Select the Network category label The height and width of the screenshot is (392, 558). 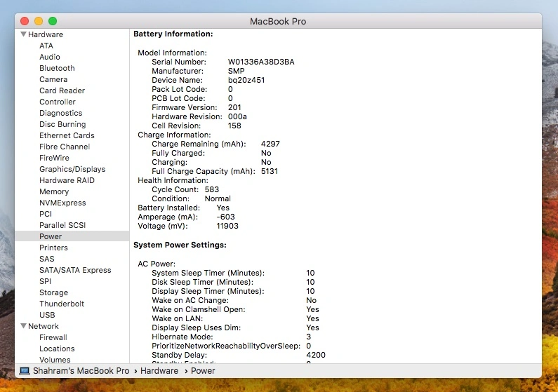tap(44, 326)
